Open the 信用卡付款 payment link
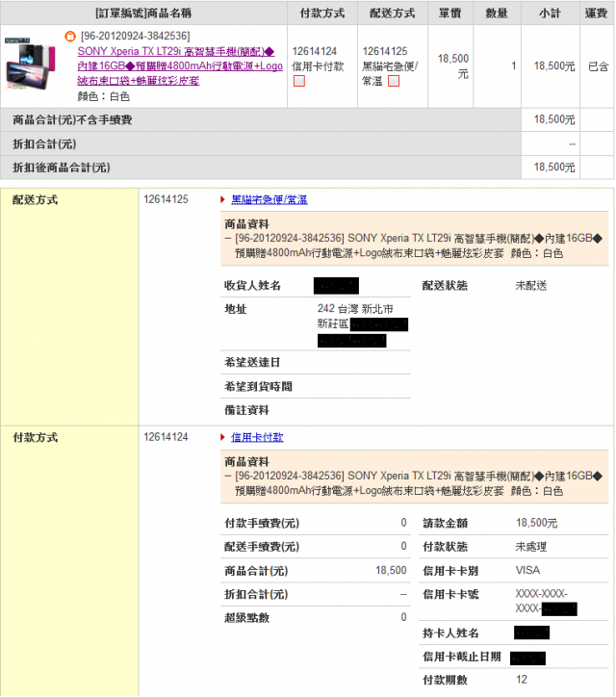The image size is (616, 697). coord(257,437)
